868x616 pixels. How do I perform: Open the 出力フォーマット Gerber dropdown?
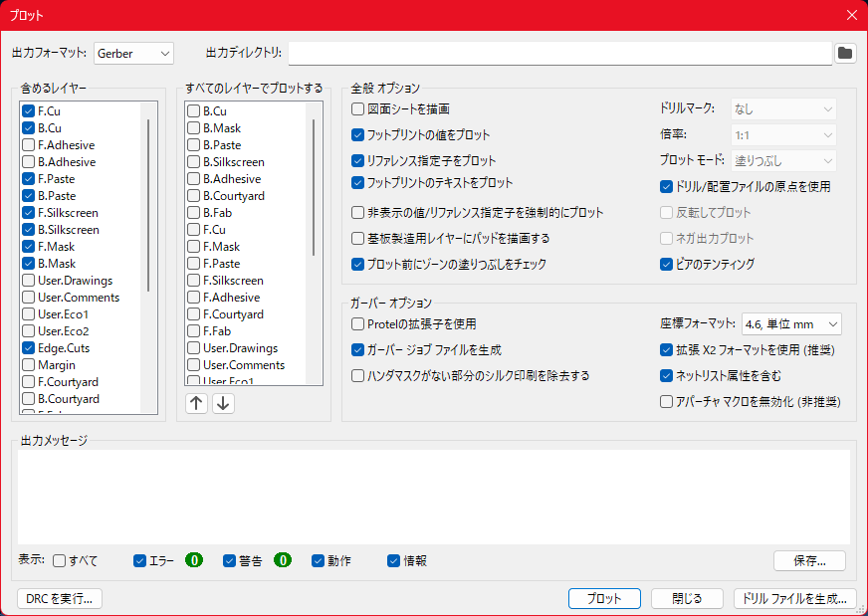(133, 54)
